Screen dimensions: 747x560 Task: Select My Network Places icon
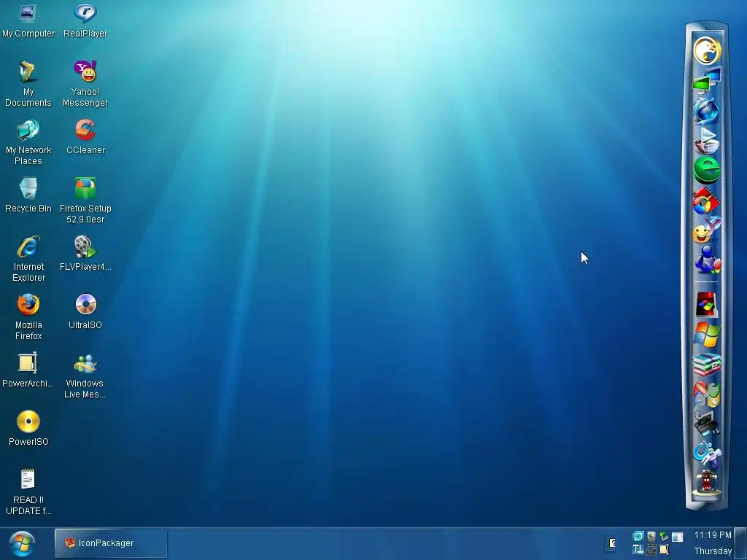coord(28,142)
